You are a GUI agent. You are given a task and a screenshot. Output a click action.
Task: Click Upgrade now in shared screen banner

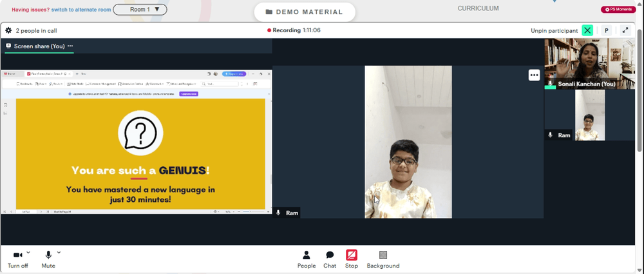[x=189, y=93]
